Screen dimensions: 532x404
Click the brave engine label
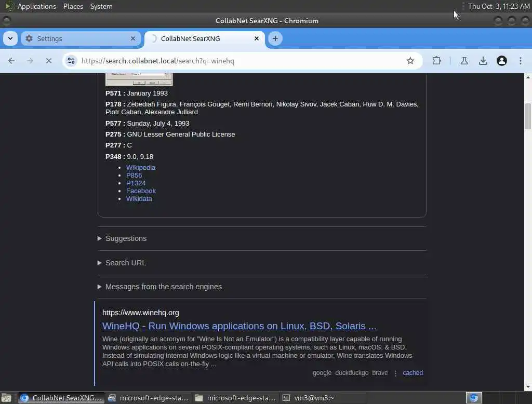click(380, 372)
